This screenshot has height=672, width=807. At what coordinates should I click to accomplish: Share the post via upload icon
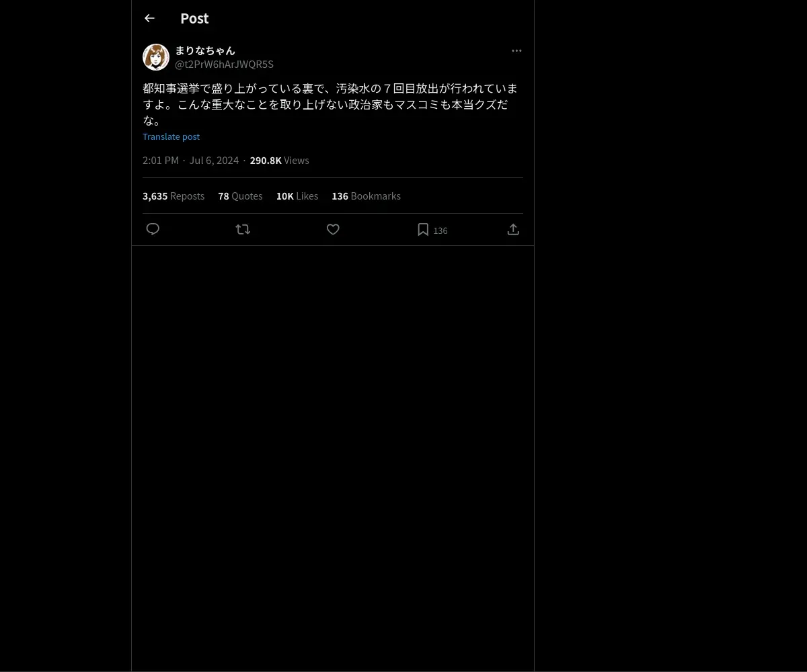[x=513, y=229]
